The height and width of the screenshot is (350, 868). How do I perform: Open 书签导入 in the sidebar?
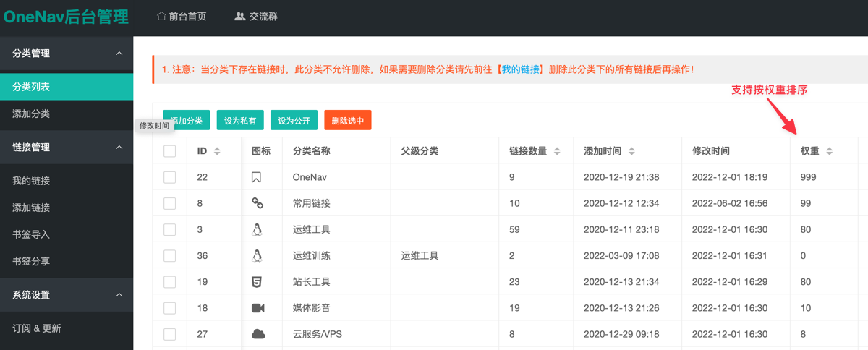click(x=67, y=234)
